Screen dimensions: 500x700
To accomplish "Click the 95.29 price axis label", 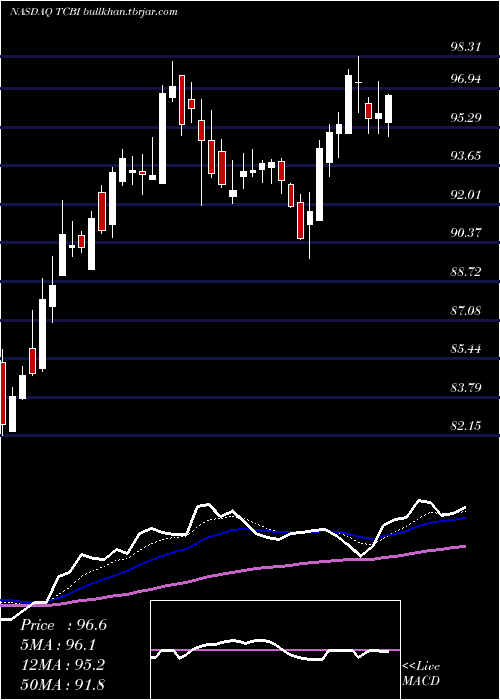I will (466, 118).
